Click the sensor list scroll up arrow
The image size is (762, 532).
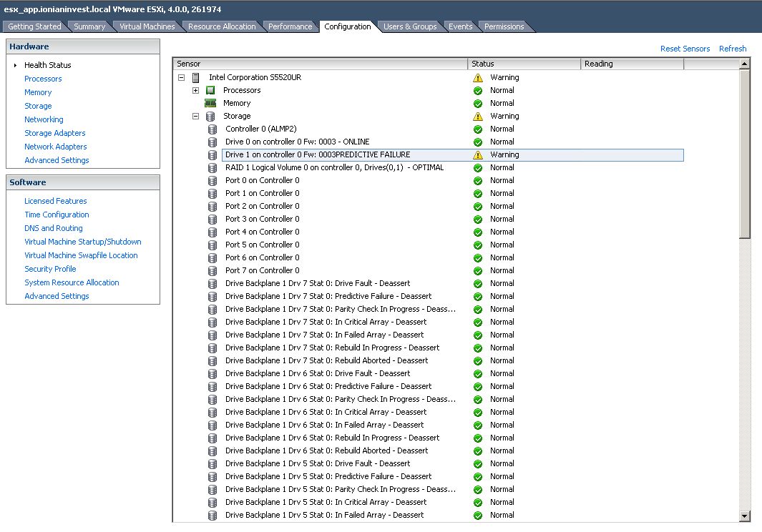tap(745, 64)
